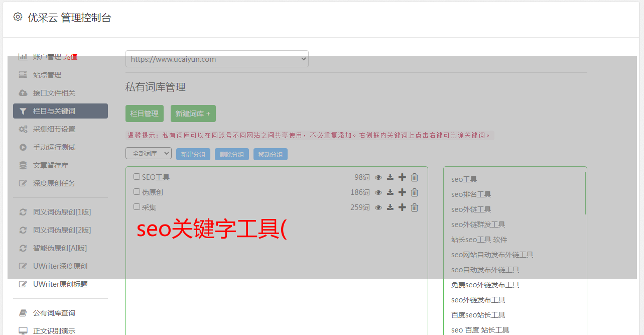View keywords of 采集 library
Screen dimensions: 644x335
click(x=378, y=207)
